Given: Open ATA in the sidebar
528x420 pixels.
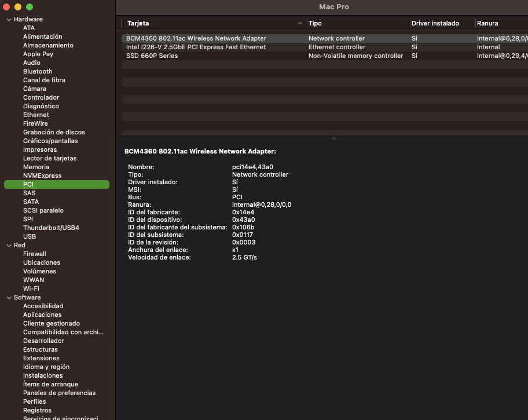Looking at the screenshot, I should (28, 28).
